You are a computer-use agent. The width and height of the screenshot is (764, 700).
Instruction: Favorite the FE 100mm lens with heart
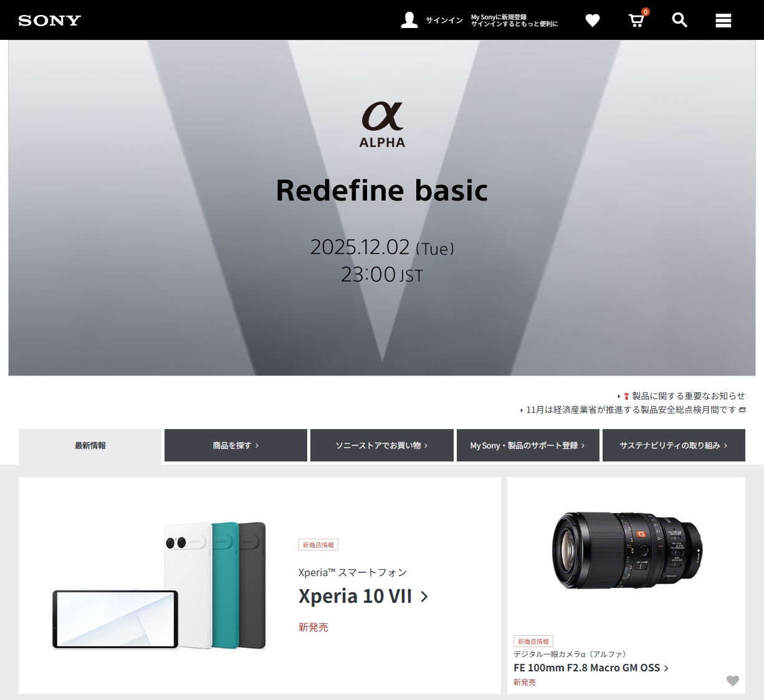733,681
